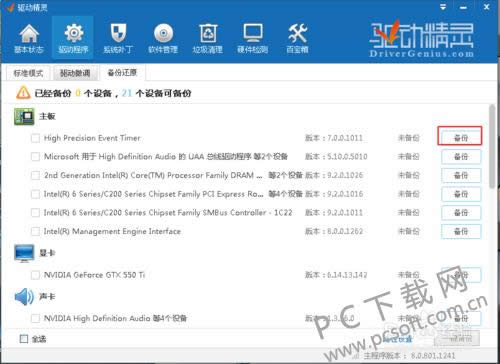Click the 主板 motherboard category icon
Viewport: 500px width, 364px height.
[x=24, y=116]
